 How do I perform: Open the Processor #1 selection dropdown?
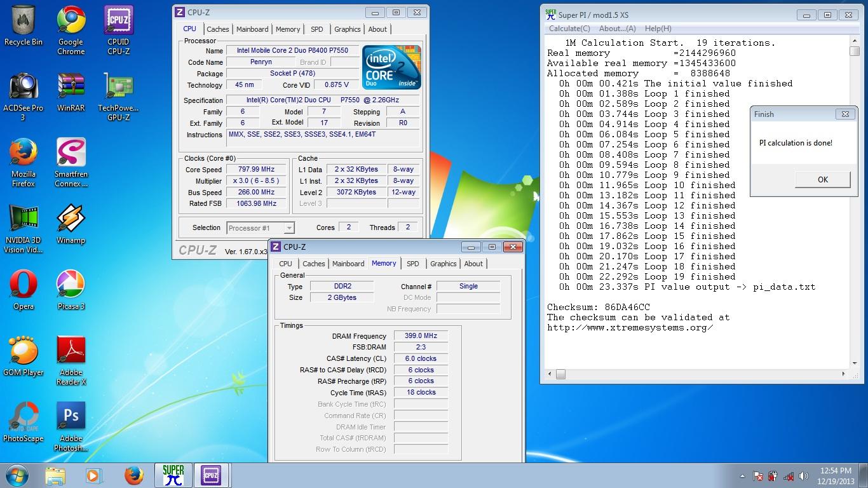(x=260, y=227)
